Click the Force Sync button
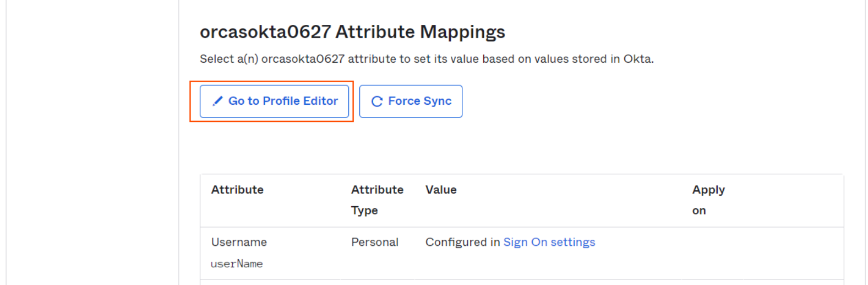This screenshot has height=285, width=868. (411, 101)
